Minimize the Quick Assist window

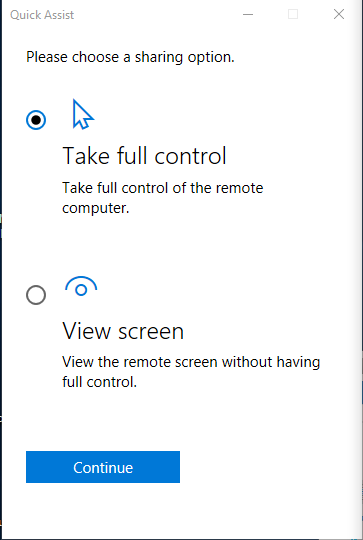pos(248,14)
